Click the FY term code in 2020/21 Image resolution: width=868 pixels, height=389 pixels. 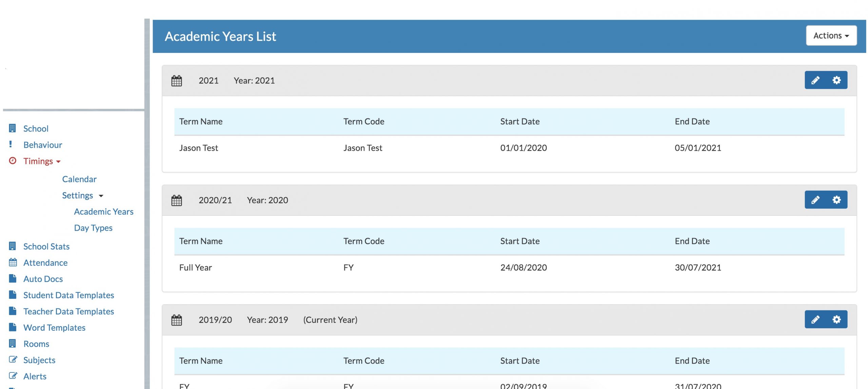pos(349,268)
